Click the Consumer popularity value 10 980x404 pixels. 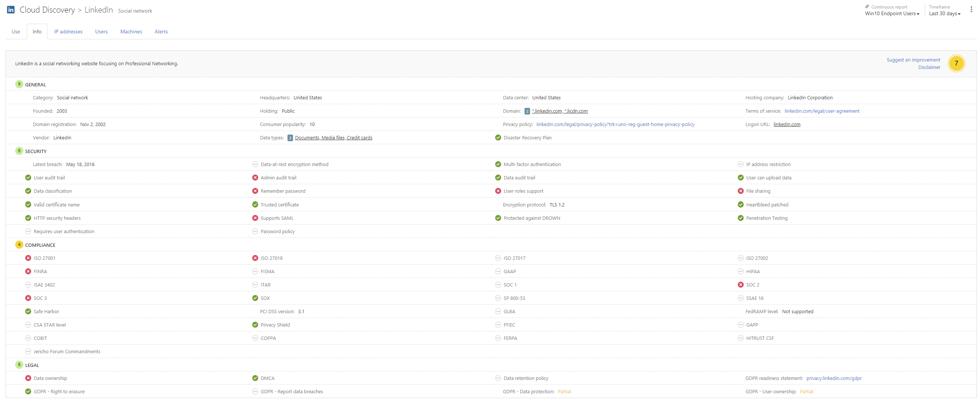(312, 124)
